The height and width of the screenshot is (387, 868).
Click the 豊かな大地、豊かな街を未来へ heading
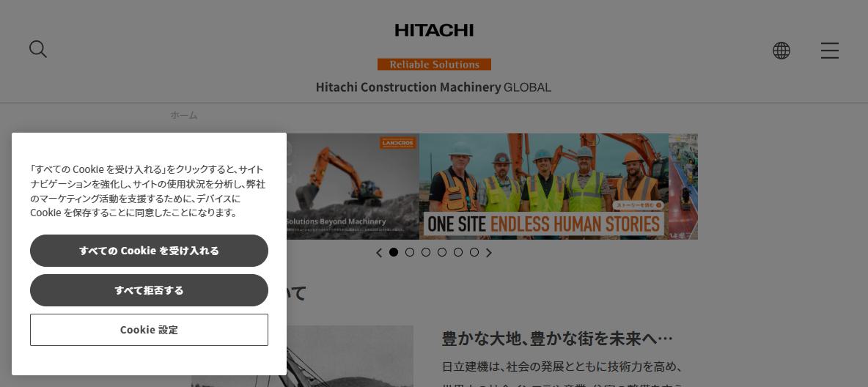click(x=557, y=339)
